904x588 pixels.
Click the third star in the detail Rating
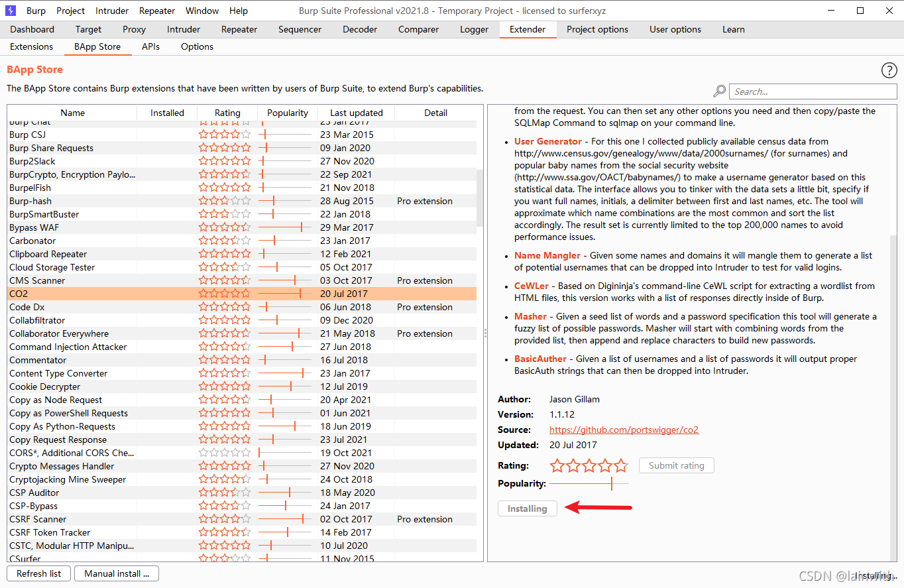point(589,465)
